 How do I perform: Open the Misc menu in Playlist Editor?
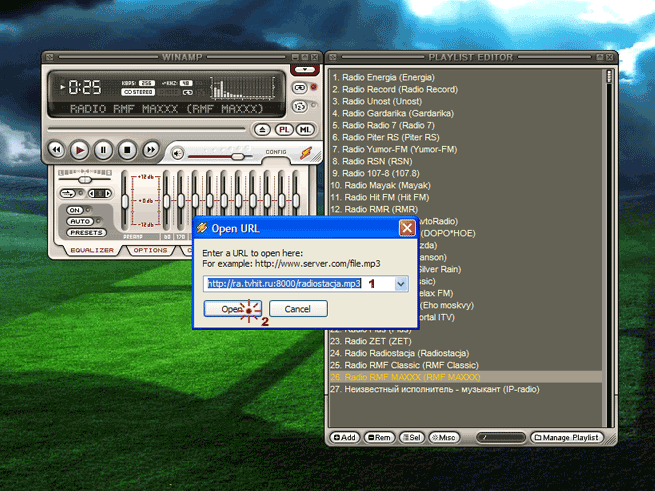click(444, 438)
